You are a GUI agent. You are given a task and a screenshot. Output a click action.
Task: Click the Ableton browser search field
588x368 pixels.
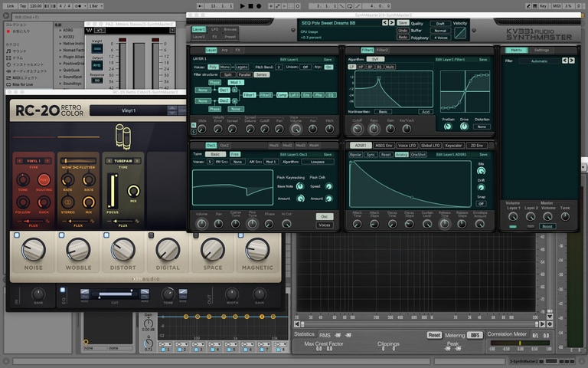[x=100, y=17]
